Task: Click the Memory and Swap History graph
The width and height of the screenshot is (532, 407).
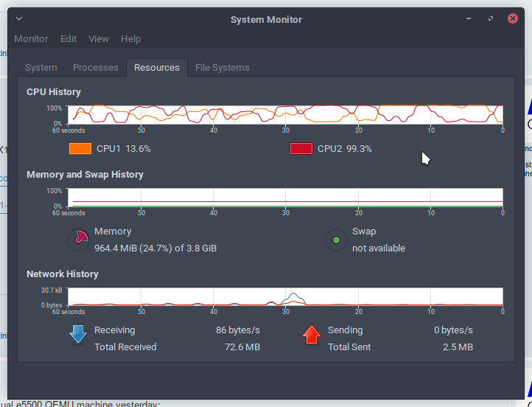Action: pos(285,197)
